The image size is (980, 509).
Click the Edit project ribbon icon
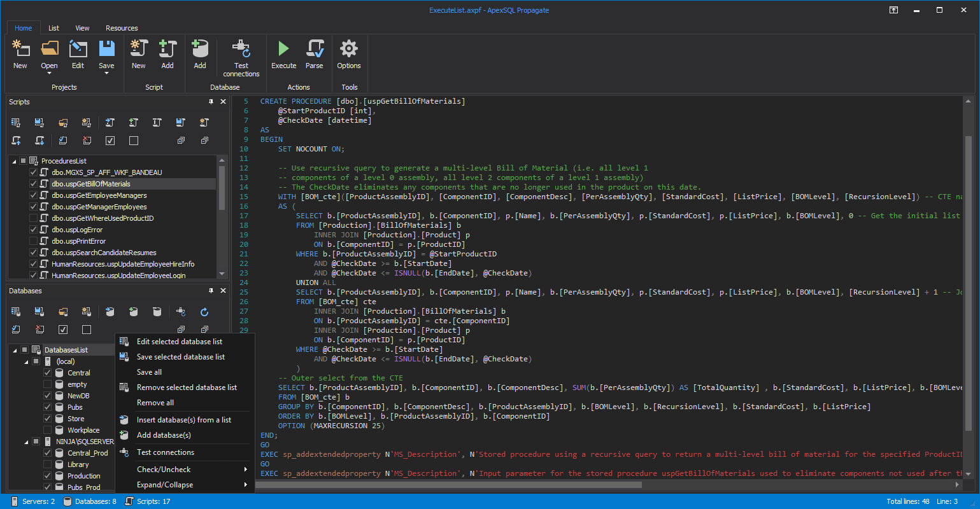click(78, 48)
